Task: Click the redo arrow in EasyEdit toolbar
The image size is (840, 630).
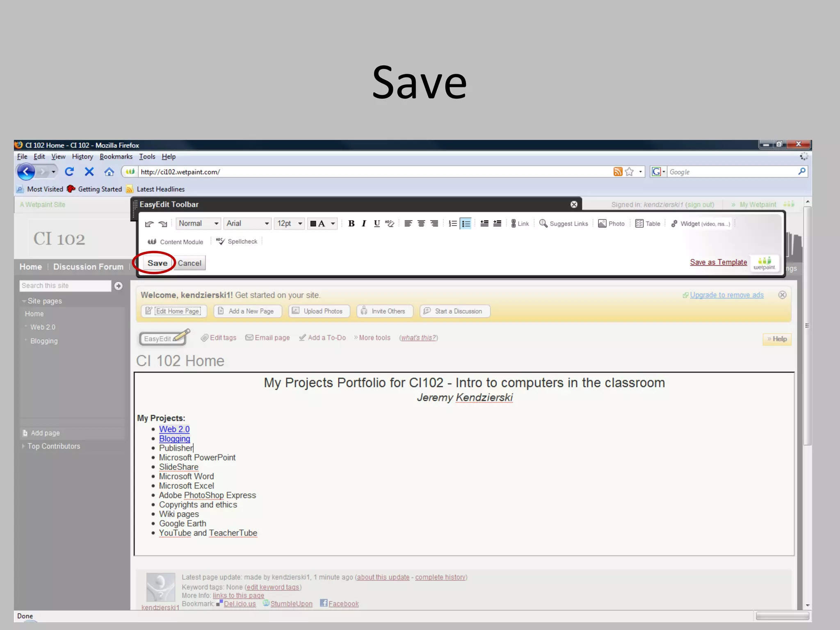Action: (x=163, y=224)
